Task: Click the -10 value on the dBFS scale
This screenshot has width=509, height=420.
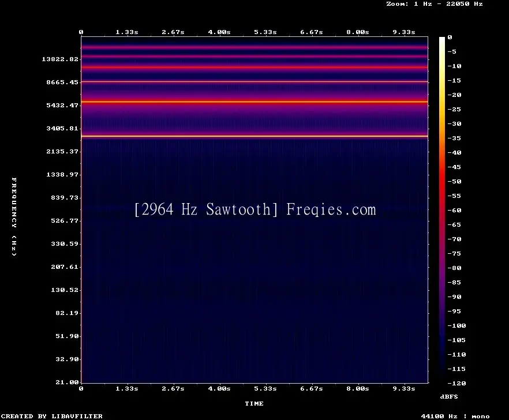Action: 454,66
